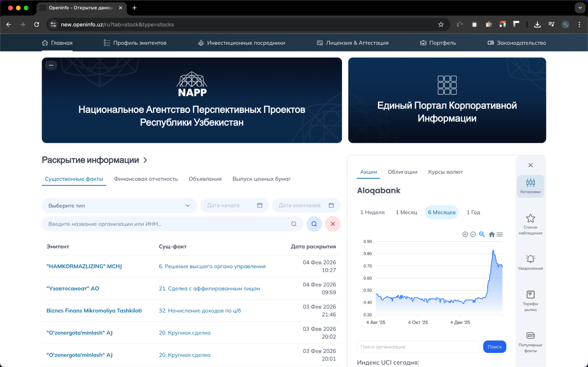The image size is (588, 367).
Task: Open the Портфель menu item
Action: pos(438,43)
